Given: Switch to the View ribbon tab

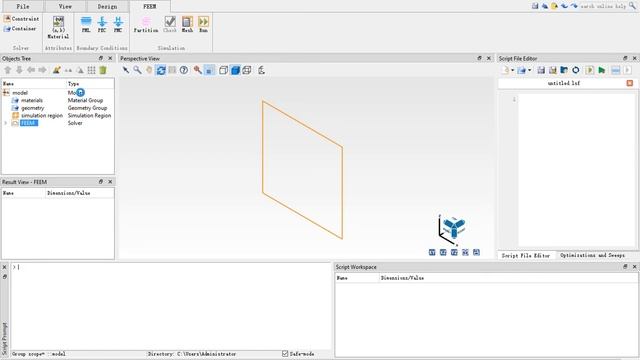Looking at the screenshot, I should pyautogui.click(x=65, y=7).
